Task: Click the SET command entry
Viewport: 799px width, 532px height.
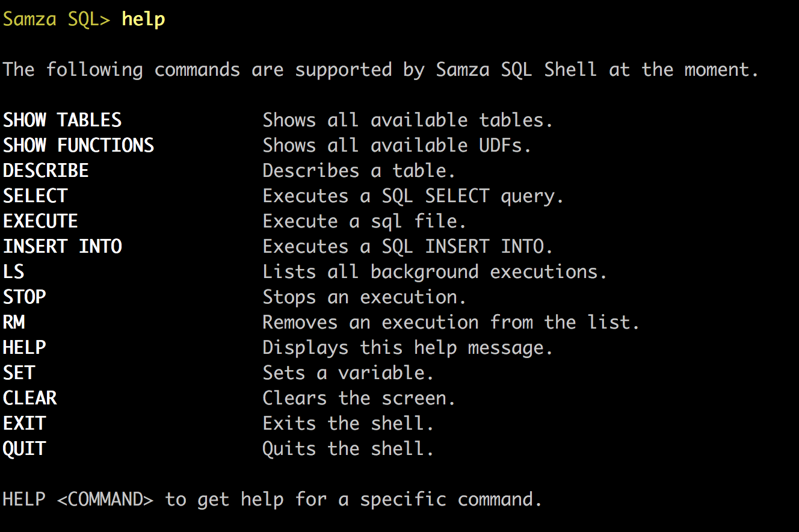Action: [x=19, y=373]
